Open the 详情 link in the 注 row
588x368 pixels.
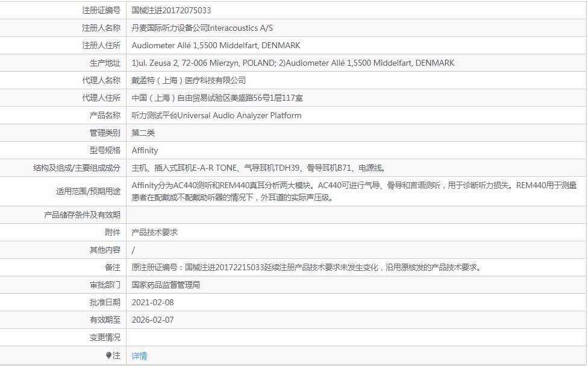(139, 355)
